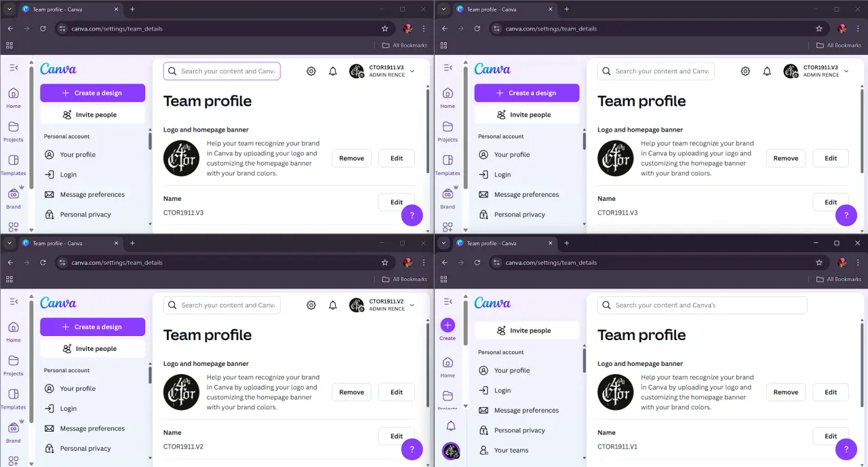
Task: Open All Bookmarks folder in top-left window
Action: point(405,45)
